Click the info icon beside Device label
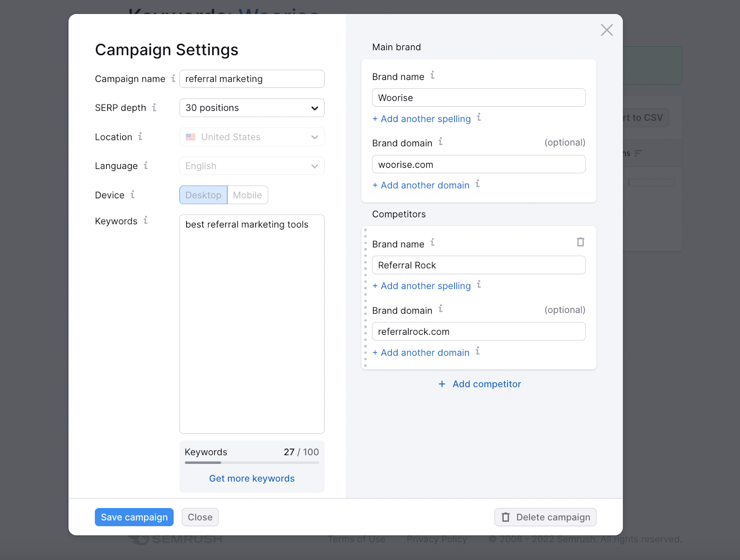 click(133, 194)
